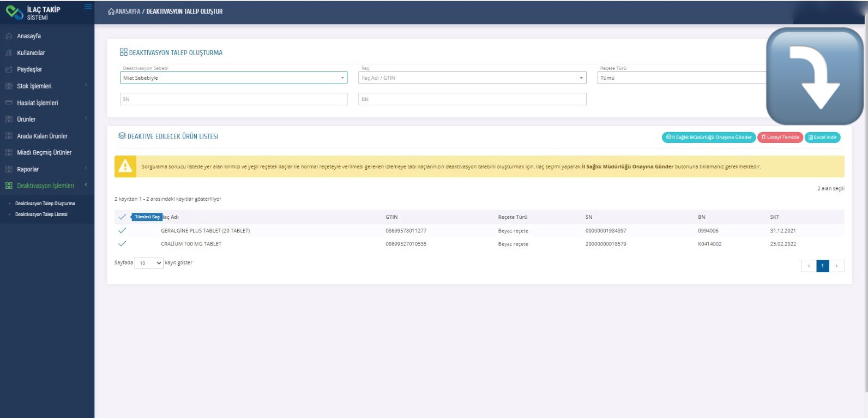
Task: Open Miadı Geçmiş Ürünler menu item
Action: pyautogui.click(x=44, y=153)
